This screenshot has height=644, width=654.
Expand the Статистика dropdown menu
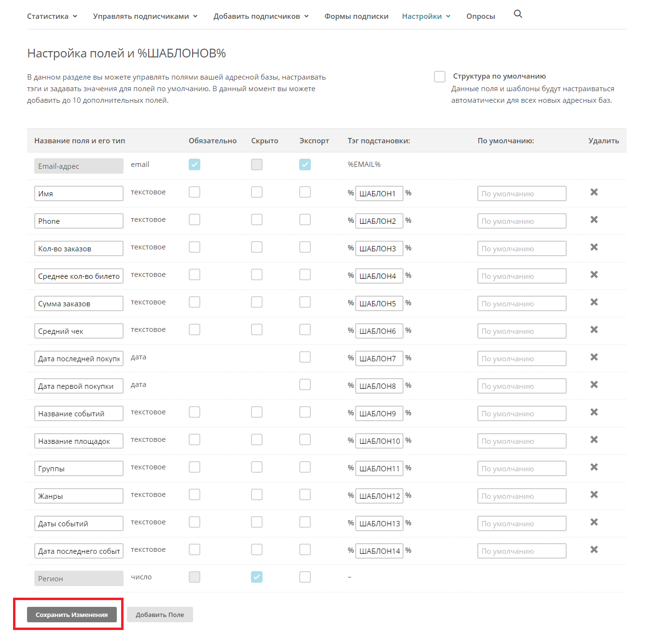click(52, 16)
